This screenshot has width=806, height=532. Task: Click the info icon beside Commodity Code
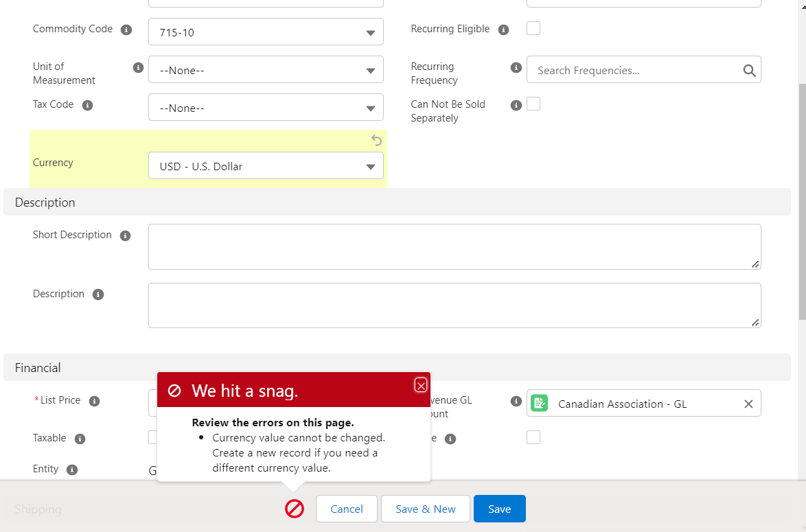126,30
